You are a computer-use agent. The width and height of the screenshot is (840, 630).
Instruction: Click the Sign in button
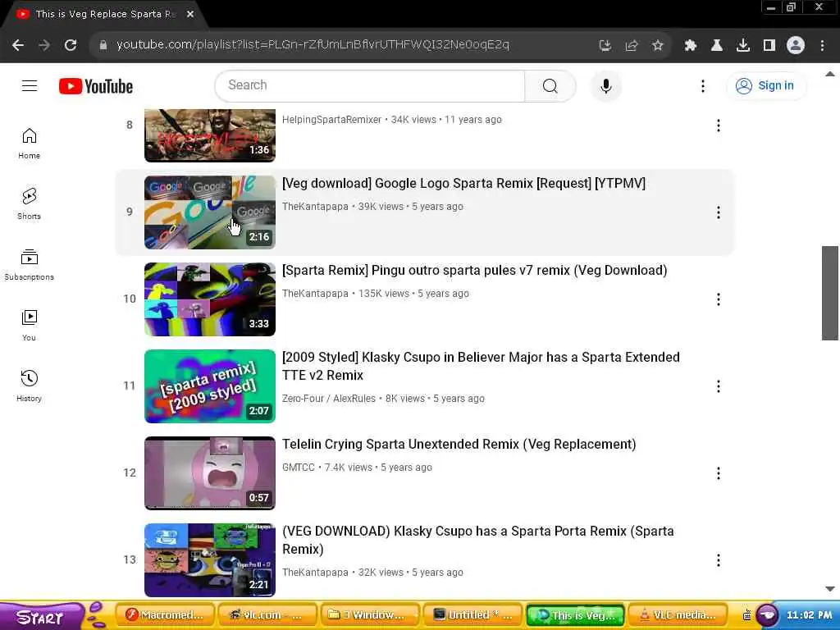766,85
